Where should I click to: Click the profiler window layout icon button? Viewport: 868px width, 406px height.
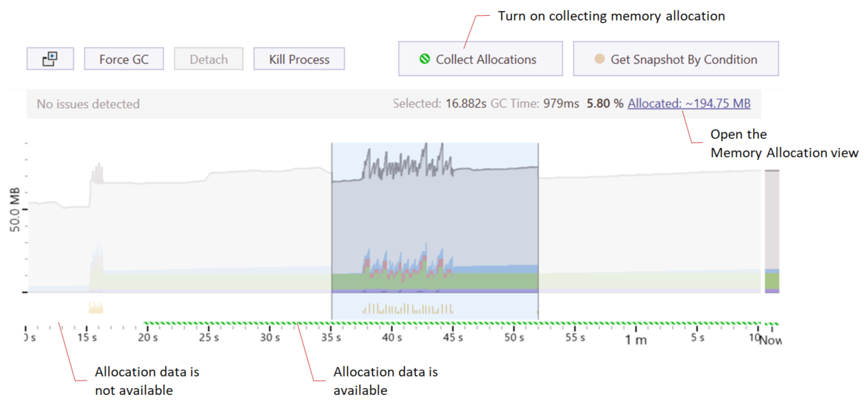tap(49, 59)
